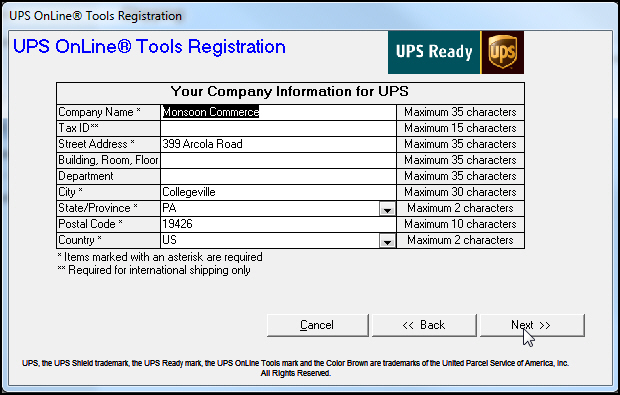This screenshot has height=395, width=620.
Task: Click the UPS trademark notice at bottom
Action: coord(295,368)
